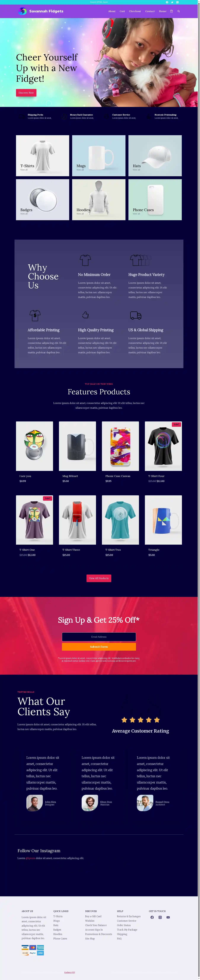Viewport: 200px width, 980px height.
Task: Click the Discover Now button
Action: 26,92
